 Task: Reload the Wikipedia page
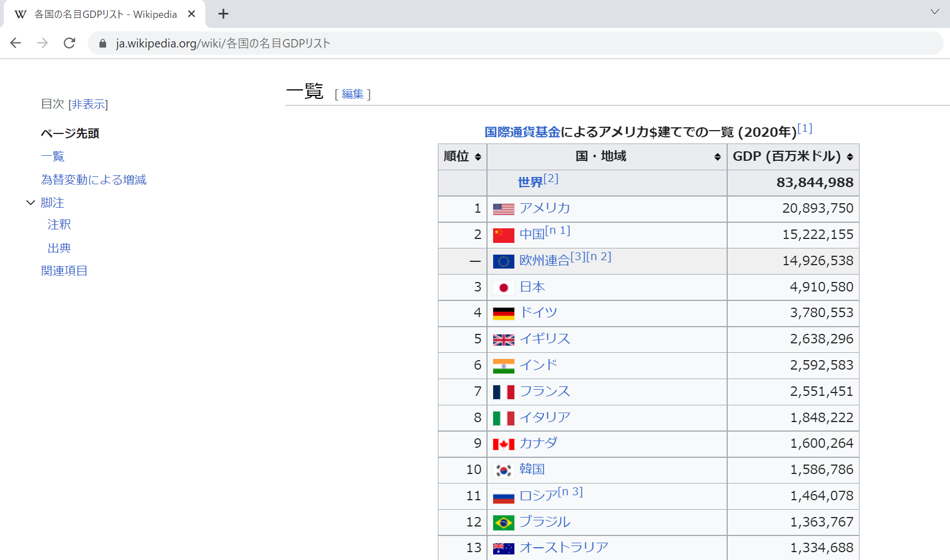click(x=69, y=42)
